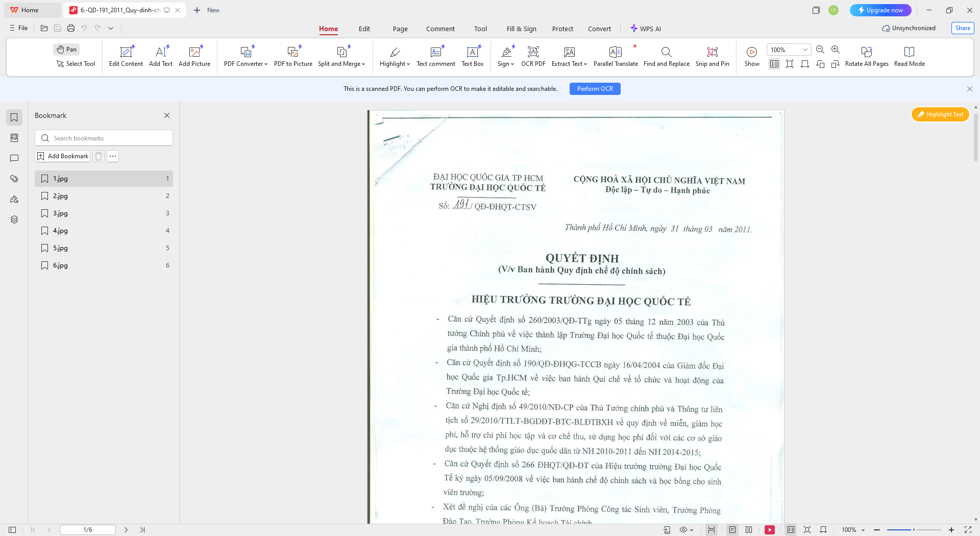The height and width of the screenshot is (536, 980).
Task: Start slideshow with Show button
Action: 752,57
